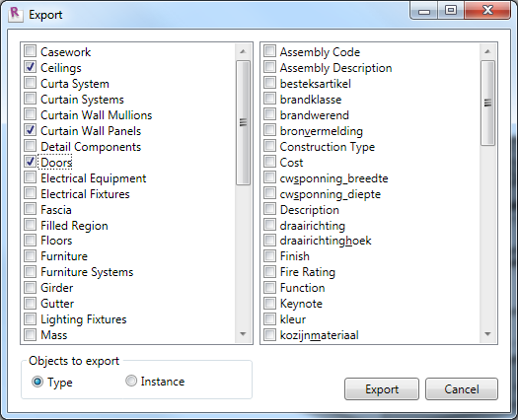The height and width of the screenshot is (420, 518).
Task: Tick the Fire Rating checkbox
Action: [269, 272]
